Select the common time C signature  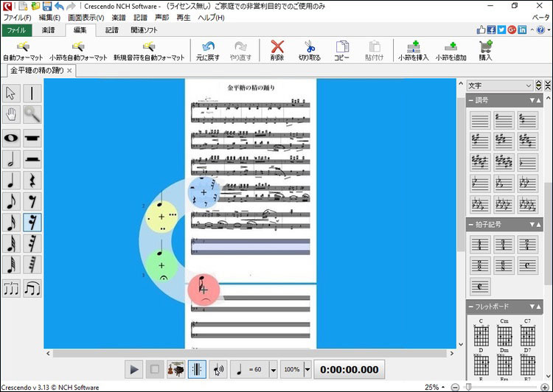coord(528,265)
